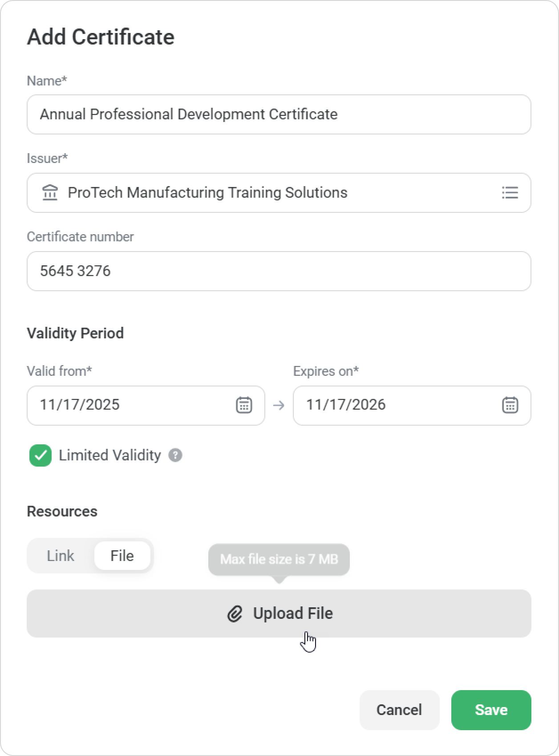Cancel adding the certificate
Image resolution: width=559 pixels, height=756 pixels.
click(399, 710)
